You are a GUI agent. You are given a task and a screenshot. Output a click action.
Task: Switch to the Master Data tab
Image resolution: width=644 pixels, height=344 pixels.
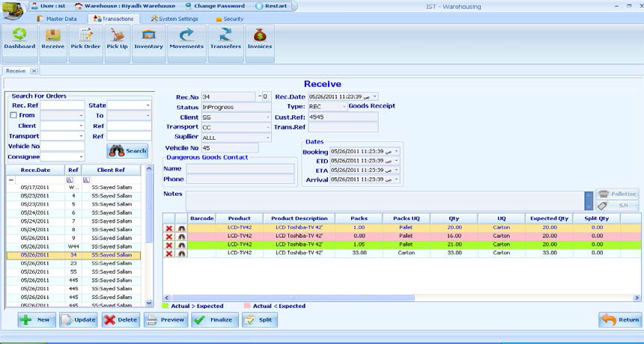(57, 19)
